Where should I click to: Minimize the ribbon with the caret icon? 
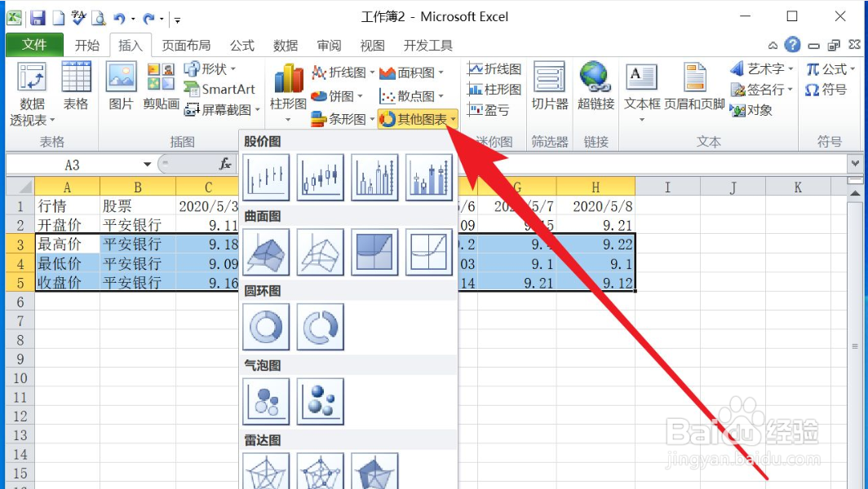tap(773, 46)
